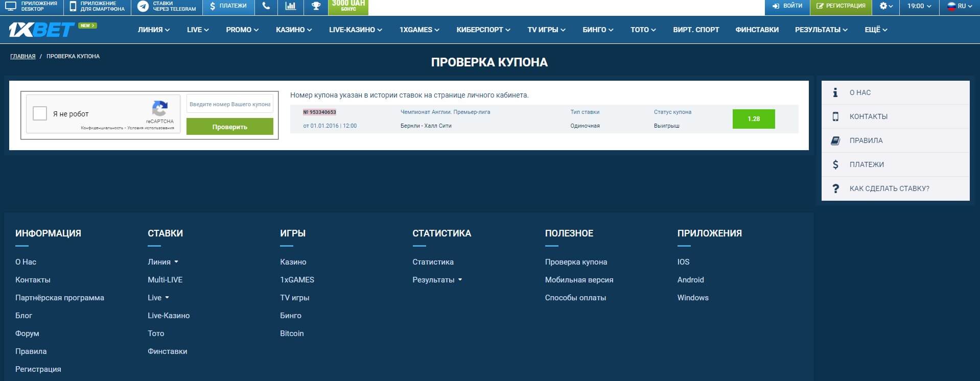Open Платежи sidebar item with dollar icon
This screenshot has height=381, width=980.
(895, 164)
